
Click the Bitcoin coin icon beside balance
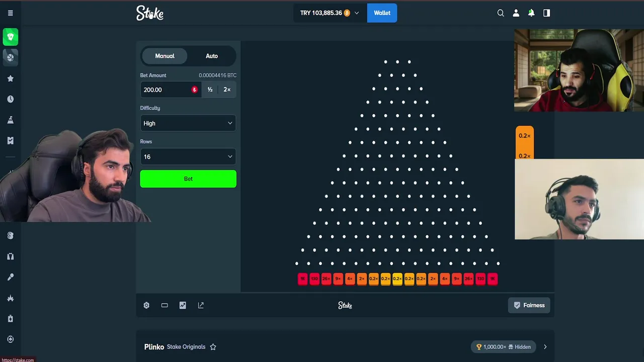[x=347, y=13]
